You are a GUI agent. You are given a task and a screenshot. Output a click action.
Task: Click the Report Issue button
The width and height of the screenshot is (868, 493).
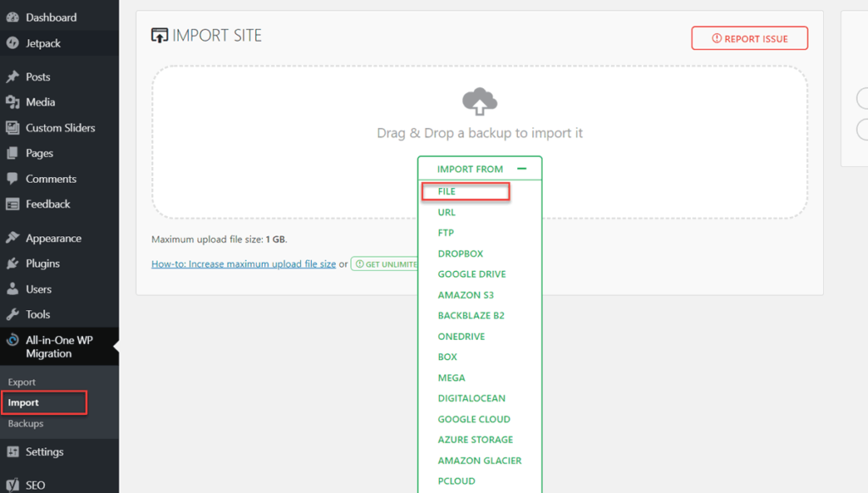(x=749, y=38)
